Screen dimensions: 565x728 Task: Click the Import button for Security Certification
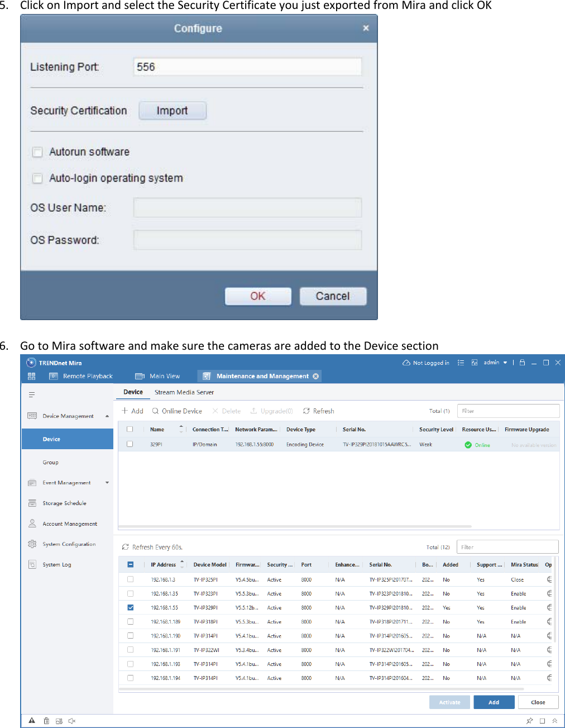pyautogui.click(x=172, y=110)
